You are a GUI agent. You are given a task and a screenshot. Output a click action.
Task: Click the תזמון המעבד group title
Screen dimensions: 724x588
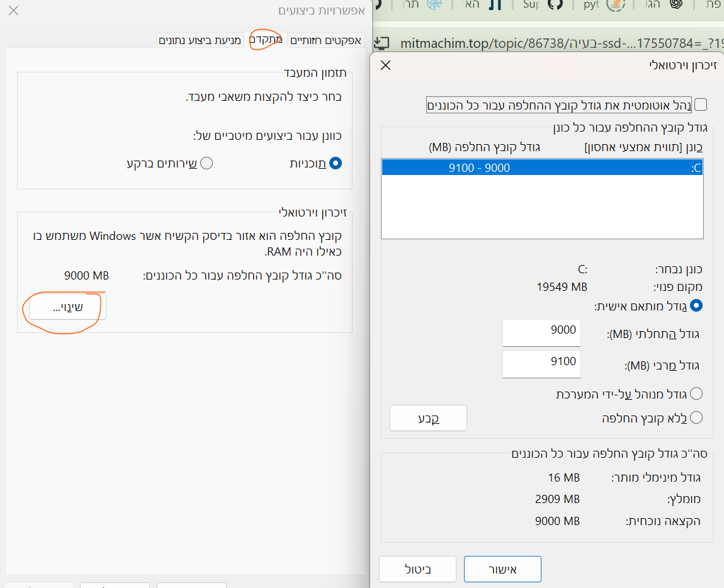315,73
